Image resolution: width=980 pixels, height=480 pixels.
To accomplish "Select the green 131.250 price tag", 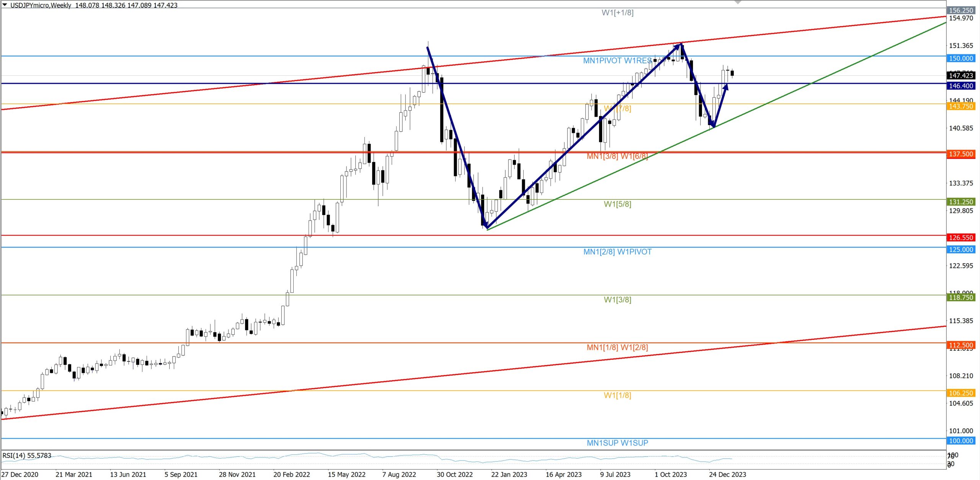I will click(961, 202).
